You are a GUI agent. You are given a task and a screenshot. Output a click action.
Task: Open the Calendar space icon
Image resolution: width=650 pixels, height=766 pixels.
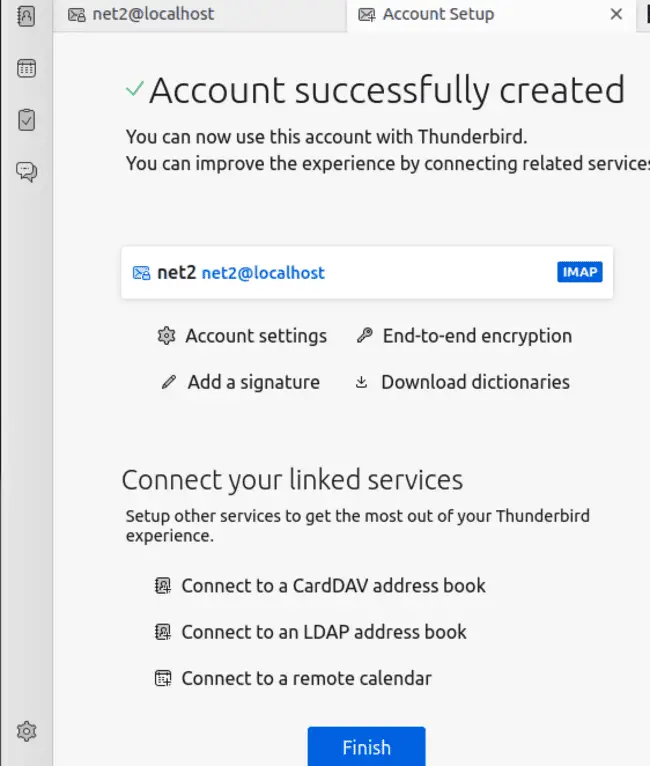(x=26, y=68)
